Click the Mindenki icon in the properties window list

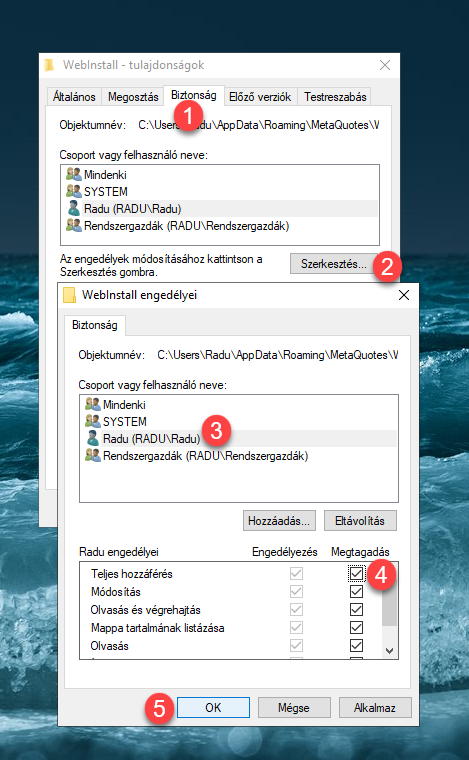(74, 174)
